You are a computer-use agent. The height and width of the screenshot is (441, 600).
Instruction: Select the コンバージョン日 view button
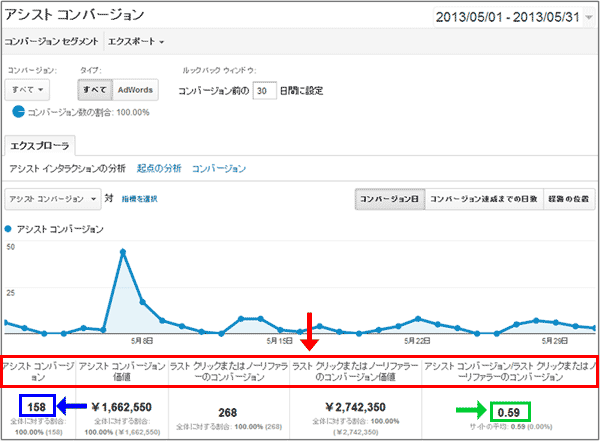point(390,199)
